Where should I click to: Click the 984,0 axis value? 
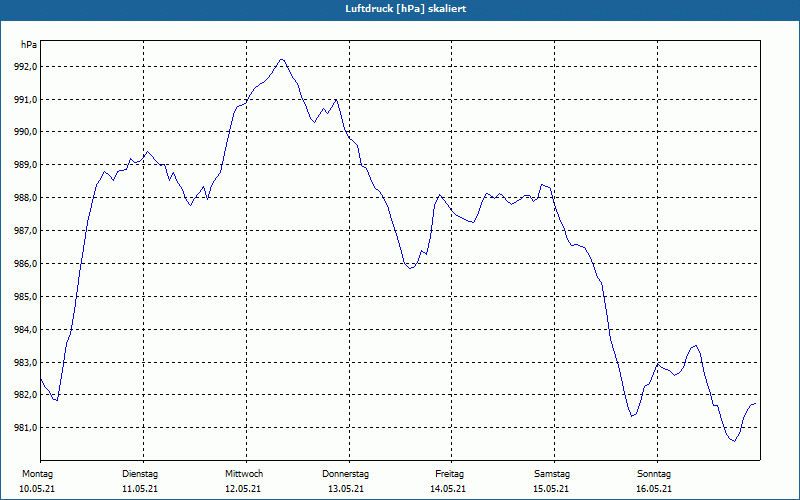[25, 330]
